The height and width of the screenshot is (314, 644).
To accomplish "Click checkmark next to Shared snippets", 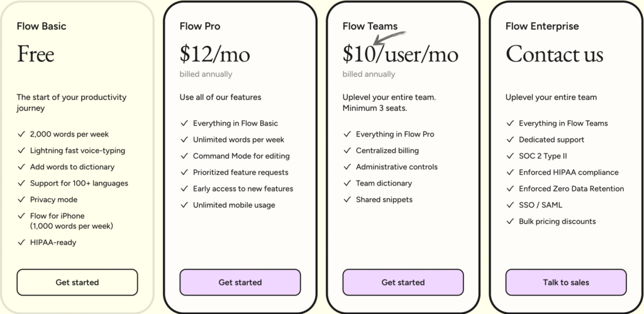I will click(x=347, y=200).
